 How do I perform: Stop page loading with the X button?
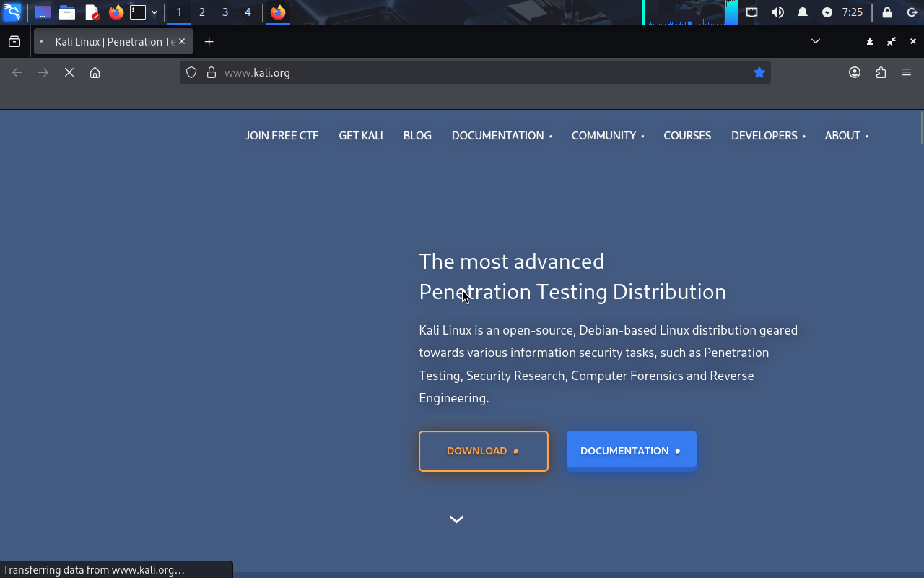click(69, 72)
